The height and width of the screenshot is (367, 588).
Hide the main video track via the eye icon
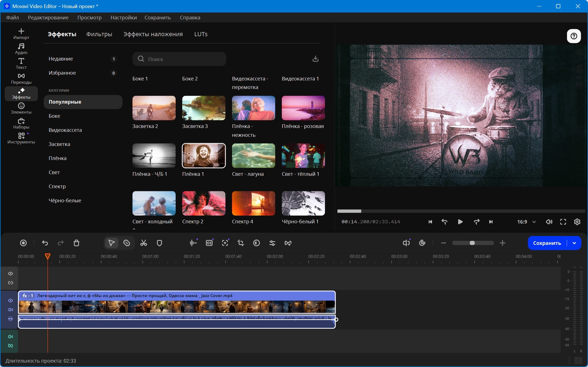[11, 300]
